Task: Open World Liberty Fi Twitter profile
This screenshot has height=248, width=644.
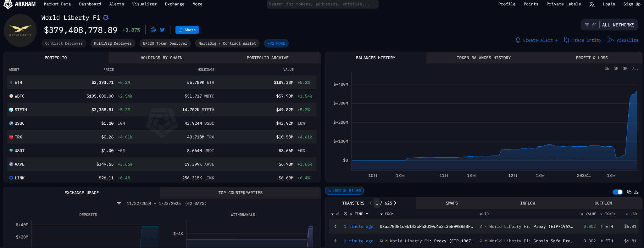Action: (162, 30)
